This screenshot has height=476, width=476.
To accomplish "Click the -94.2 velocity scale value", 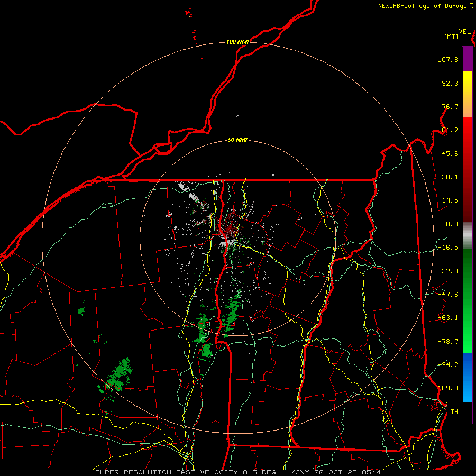I will [448, 364].
